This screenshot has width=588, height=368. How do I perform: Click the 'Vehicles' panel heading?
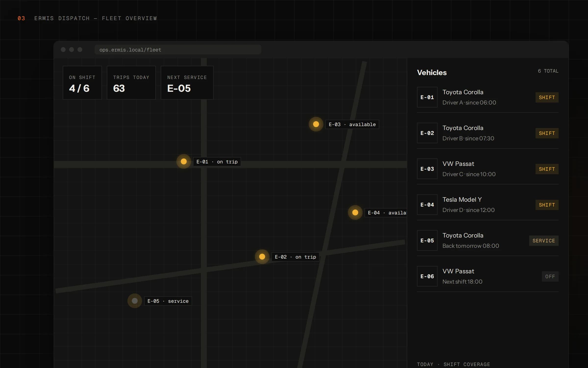click(432, 73)
